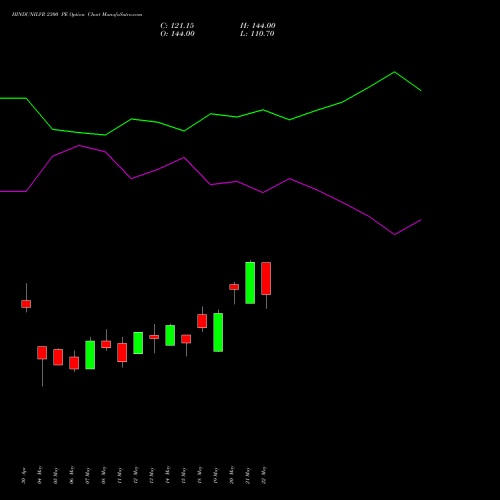Select the 21 May date label
This screenshot has width=500, height=500.
click(x=248, y=475)
